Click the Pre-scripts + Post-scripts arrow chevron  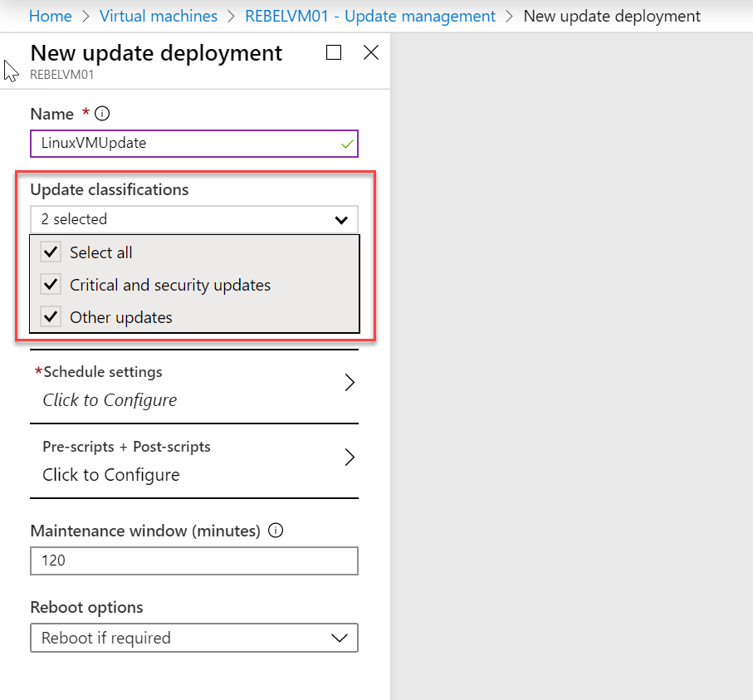pos(350,457)
